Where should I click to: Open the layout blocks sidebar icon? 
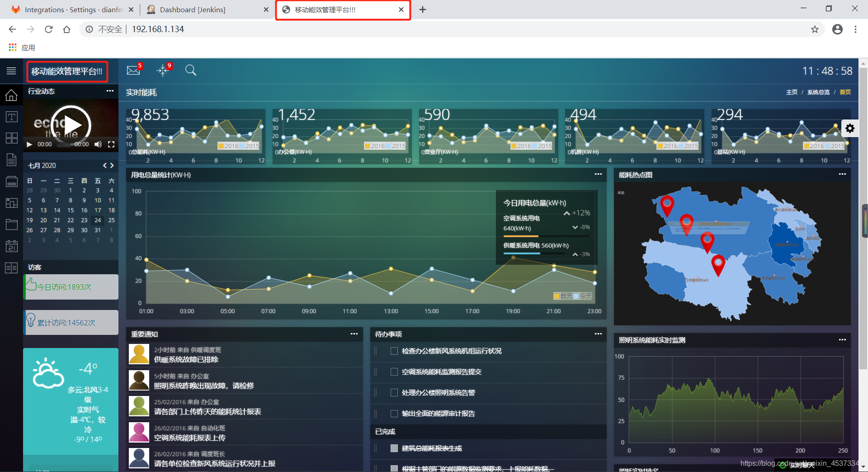(x=11, y=203)
